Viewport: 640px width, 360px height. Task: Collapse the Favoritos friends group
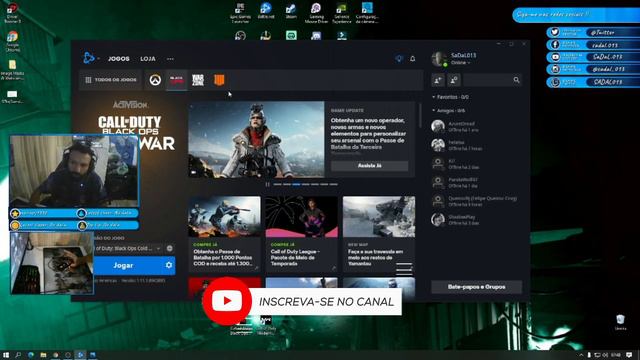[451, 97]
